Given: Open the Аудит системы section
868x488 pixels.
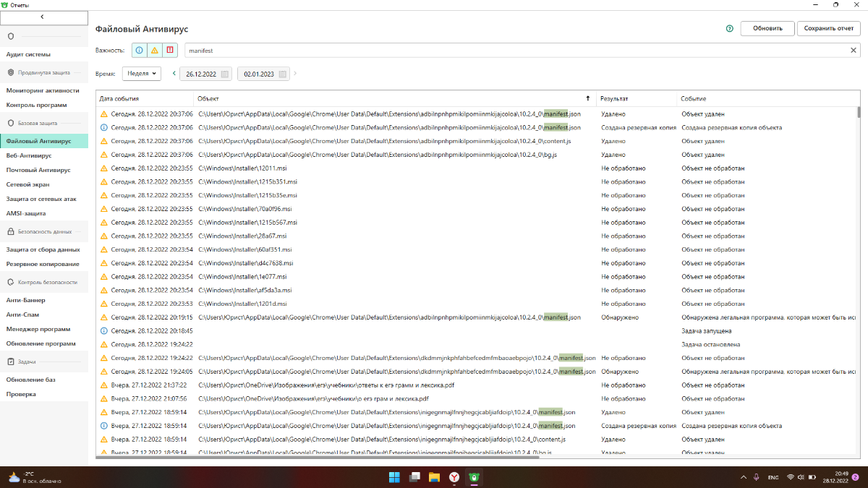Looking at the screenshot, I should click(x=28, y=54).
